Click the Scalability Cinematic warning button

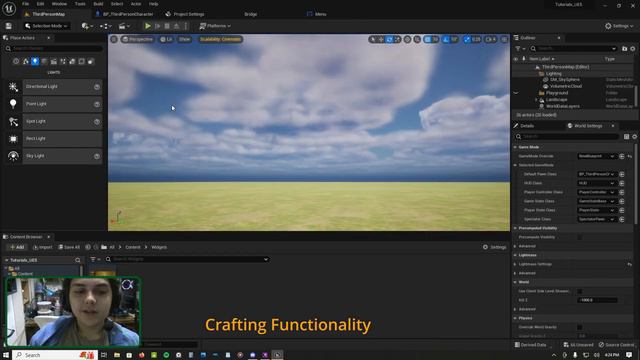coord(220,39)
